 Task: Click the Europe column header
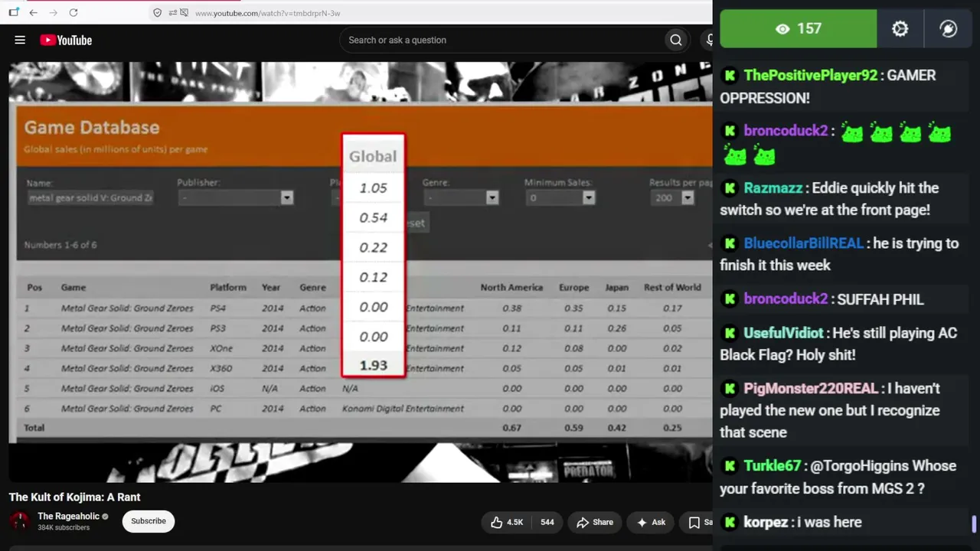(x=573, y=287)
